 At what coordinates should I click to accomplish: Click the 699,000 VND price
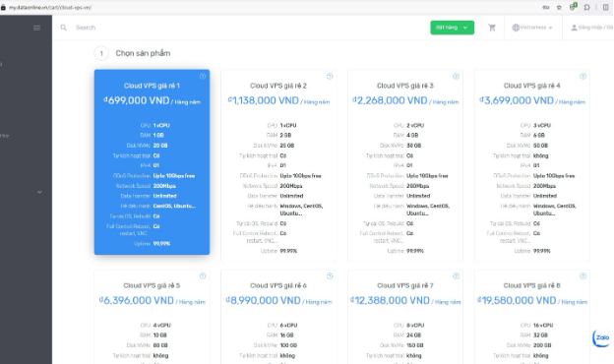(x=136, y=100)
